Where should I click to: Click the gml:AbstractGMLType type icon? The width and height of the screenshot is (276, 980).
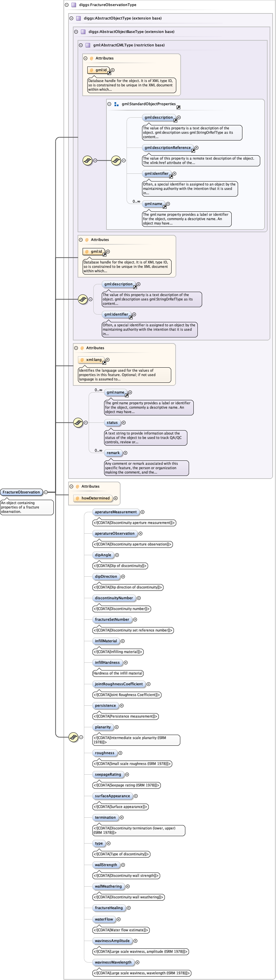88,45
